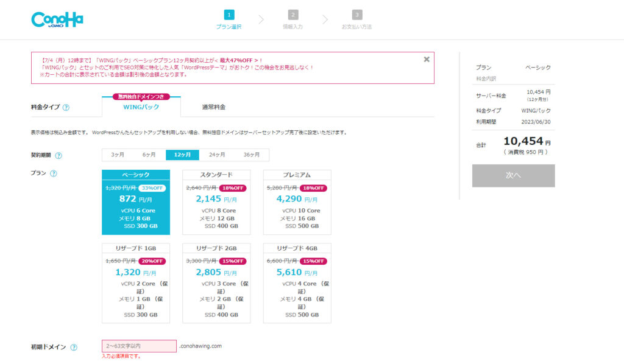Choose the 3ヶ月 contract period
The height and width of the screenshot is (364, 624).
click(118, 155)
